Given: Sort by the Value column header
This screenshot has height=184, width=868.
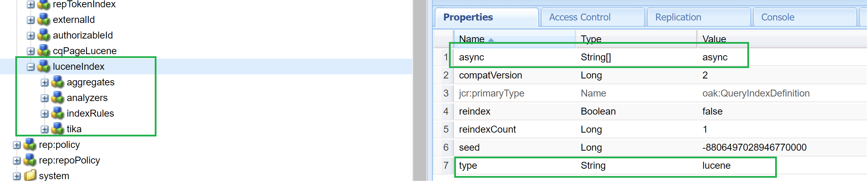Looking at the screenshot, I should [782, 39].
